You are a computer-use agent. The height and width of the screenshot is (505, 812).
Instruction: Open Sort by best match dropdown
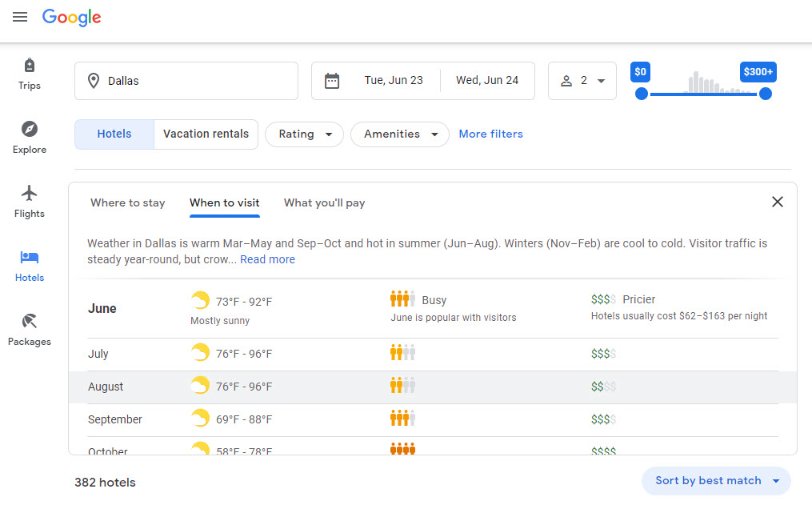click(x=716, y=481)
